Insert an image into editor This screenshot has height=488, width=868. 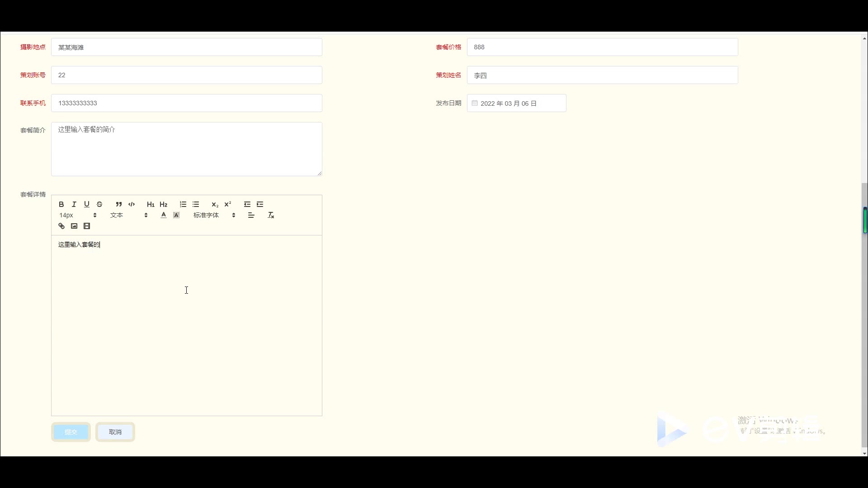point(74,226)
